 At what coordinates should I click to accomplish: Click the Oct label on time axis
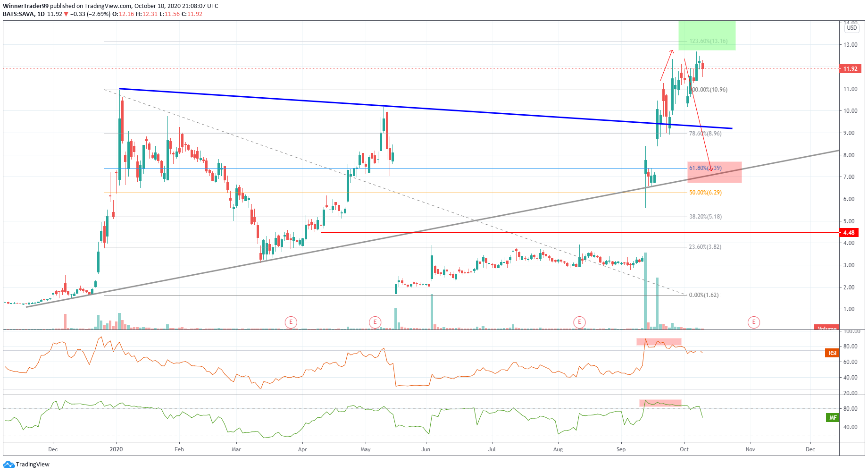(x=684, y=449)
